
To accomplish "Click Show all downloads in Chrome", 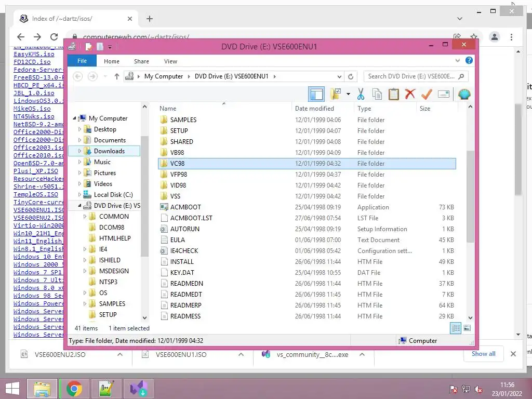I will [x=484, y=354].
